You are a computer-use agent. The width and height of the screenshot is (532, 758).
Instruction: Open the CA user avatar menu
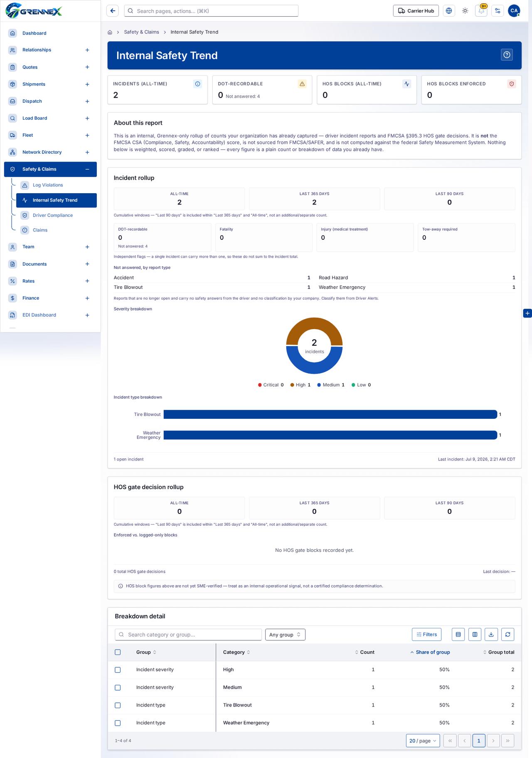click(x=514, y=11)
